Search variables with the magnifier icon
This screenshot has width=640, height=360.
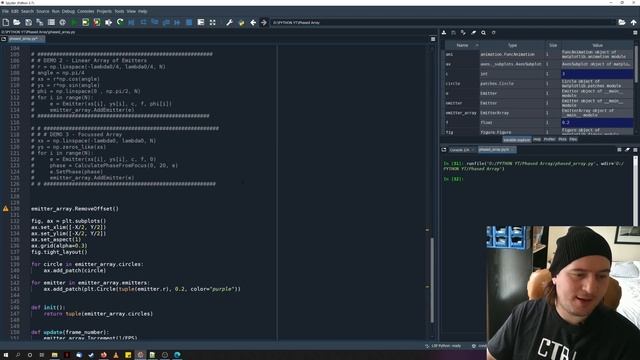click(483, 33)
